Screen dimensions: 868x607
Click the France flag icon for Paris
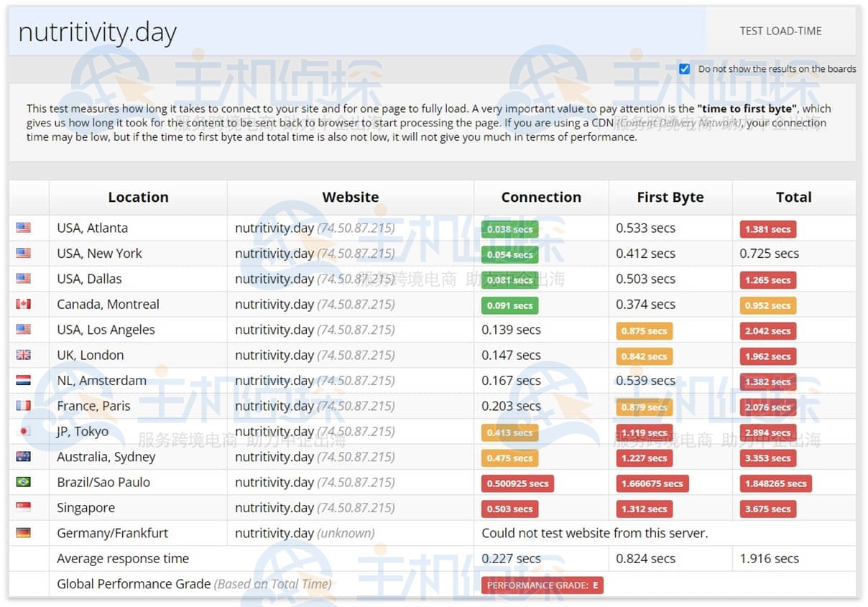24,406
